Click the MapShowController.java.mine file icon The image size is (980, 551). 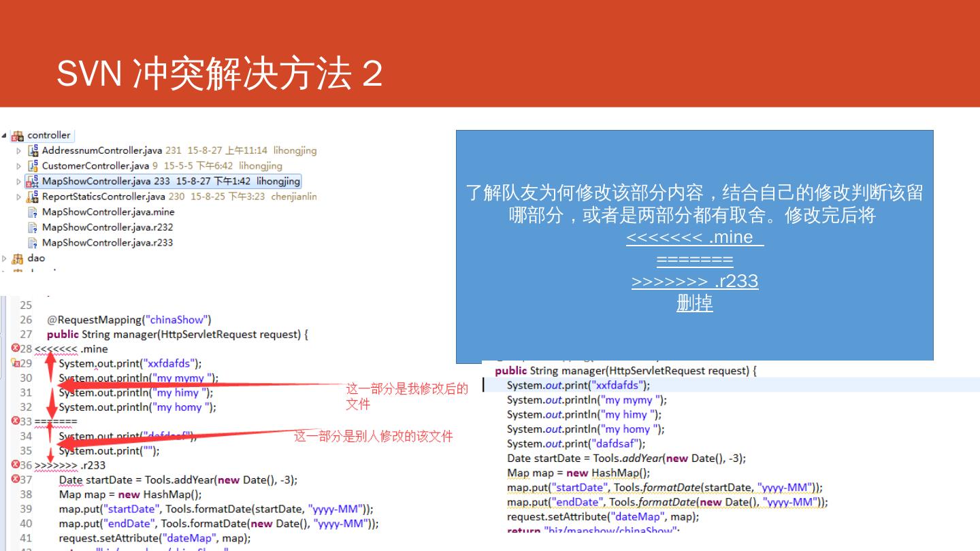tap(33, 212)
